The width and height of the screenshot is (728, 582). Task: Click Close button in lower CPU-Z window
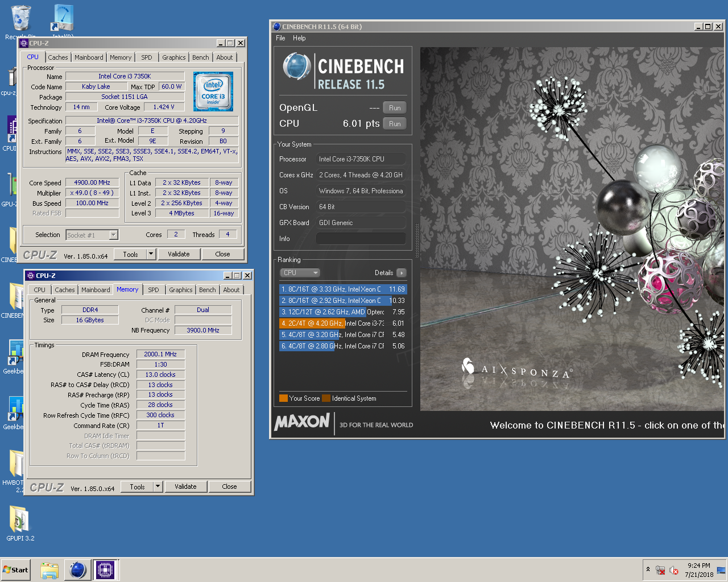click(x=229, y=487)
